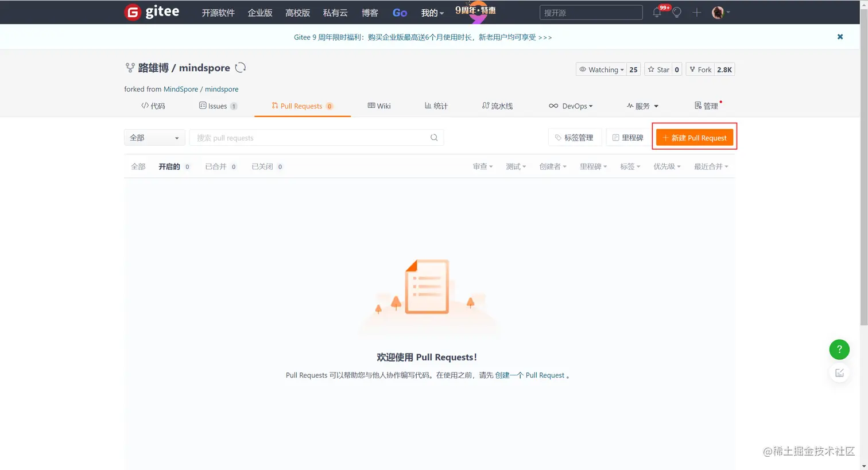Switch to the 代码 tab
This screenshot has height=470, width=868.
pyautogui.click(x=153, y=106)
